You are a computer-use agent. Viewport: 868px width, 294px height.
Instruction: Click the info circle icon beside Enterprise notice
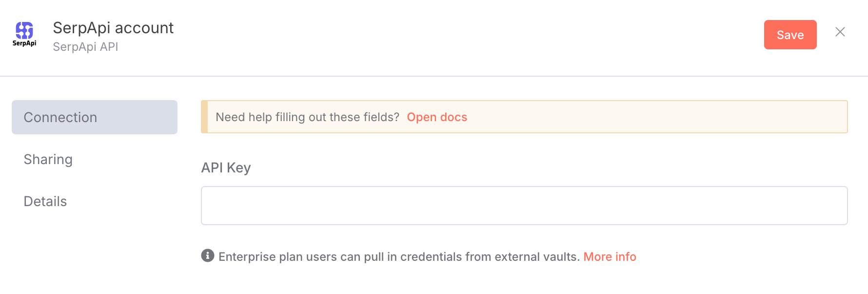click(208, 255)
